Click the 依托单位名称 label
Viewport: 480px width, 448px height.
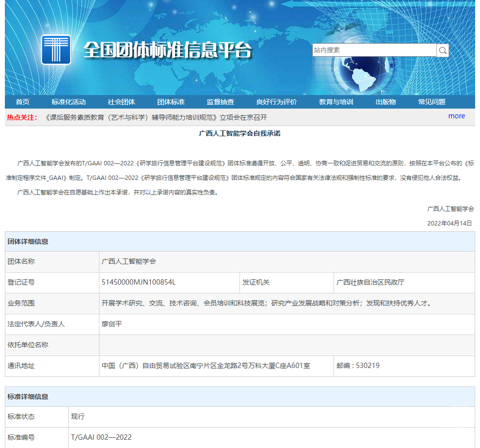click(x=28, y=345)
